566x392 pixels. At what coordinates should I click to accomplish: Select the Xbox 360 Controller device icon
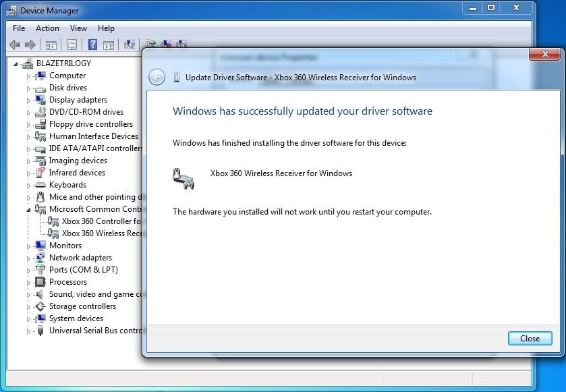pyautogui.click(x=53, y=221)
